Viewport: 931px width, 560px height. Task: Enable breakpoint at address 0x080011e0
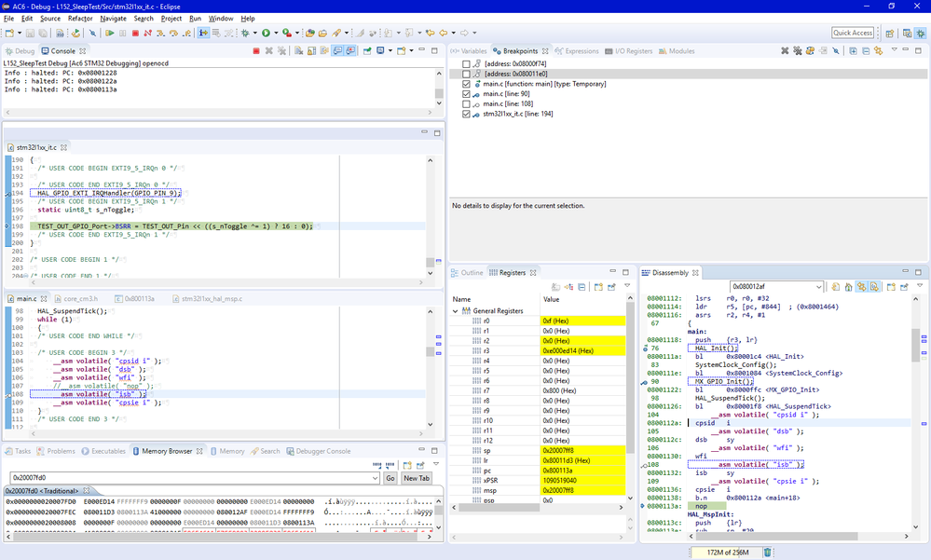click(466, 75)
